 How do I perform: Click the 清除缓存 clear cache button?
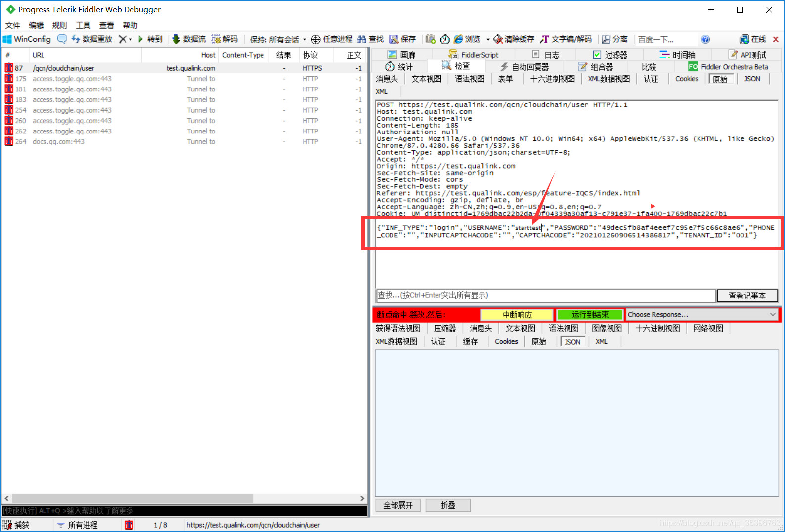coord(514,39)
